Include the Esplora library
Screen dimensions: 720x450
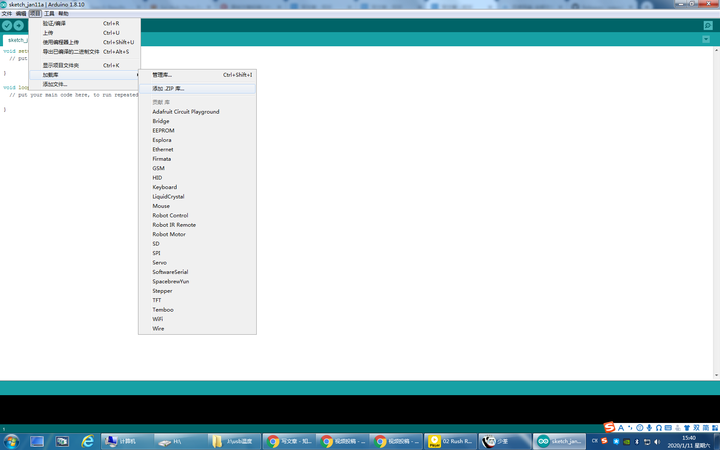coord(197,140)
